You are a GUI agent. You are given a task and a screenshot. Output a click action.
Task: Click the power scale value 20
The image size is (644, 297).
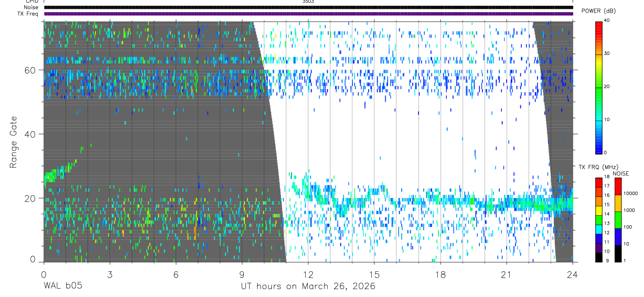(x=608, y=86)
